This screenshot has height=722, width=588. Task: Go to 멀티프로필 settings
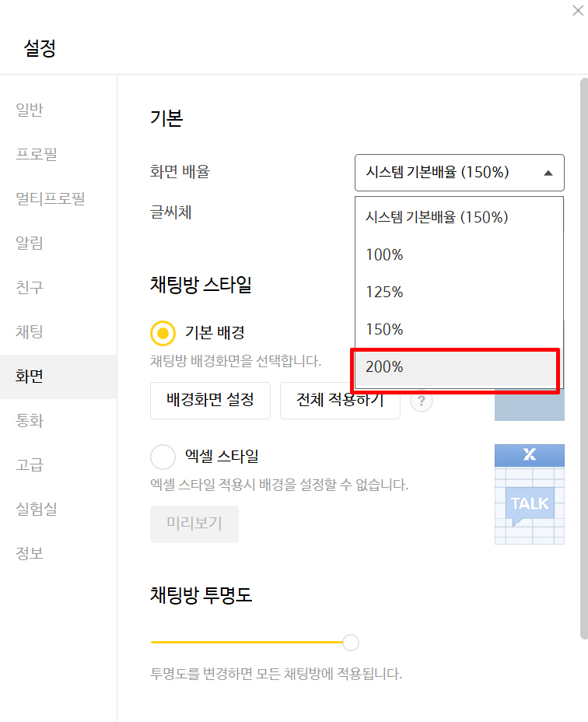point(58,198)
